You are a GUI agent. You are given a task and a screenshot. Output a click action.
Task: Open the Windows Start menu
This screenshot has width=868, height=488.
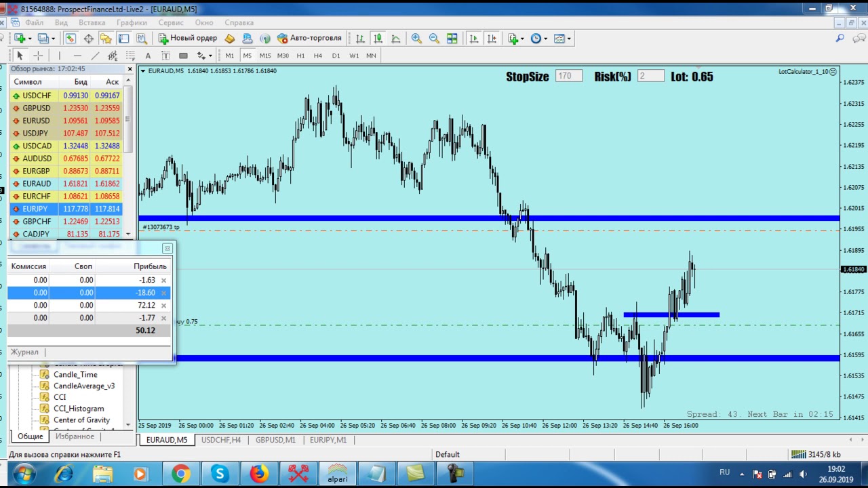(23, 474)
